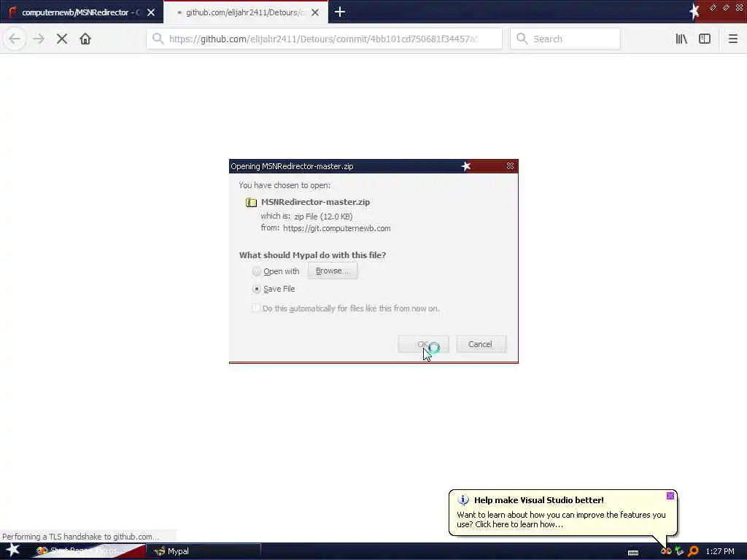Open the Library bookshelf icon

[681, 39]
